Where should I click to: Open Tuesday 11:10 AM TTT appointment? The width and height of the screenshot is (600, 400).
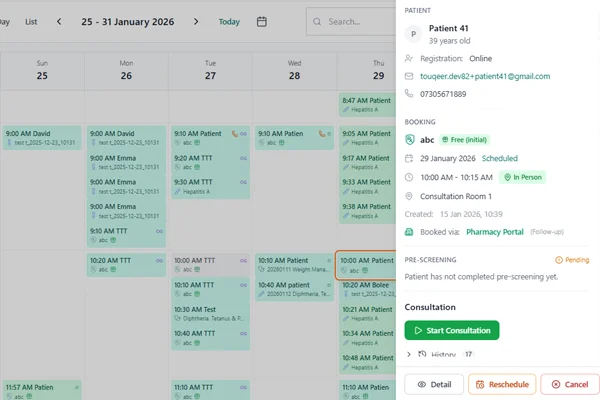pyautogui.click(x=210, y=390)
